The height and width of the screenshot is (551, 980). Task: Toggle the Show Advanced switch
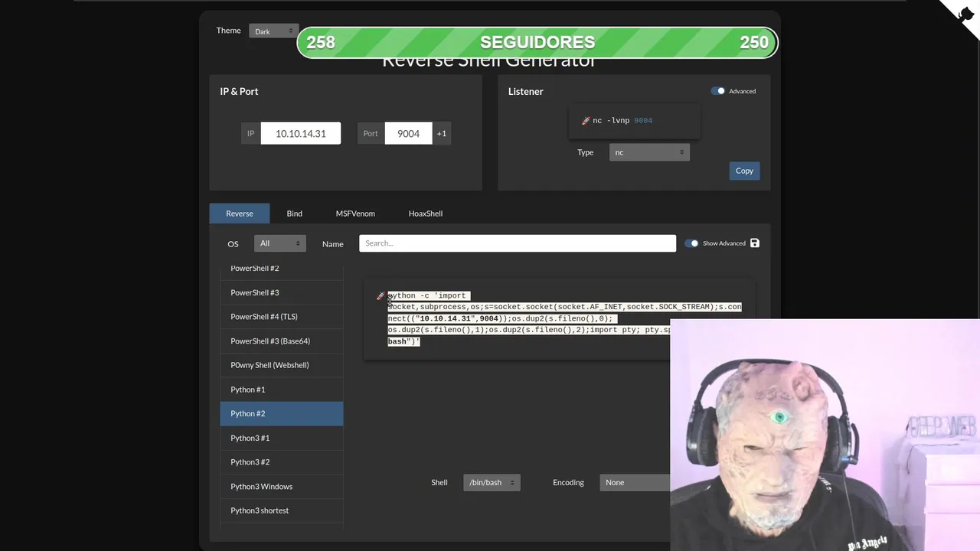click(691, 243)
